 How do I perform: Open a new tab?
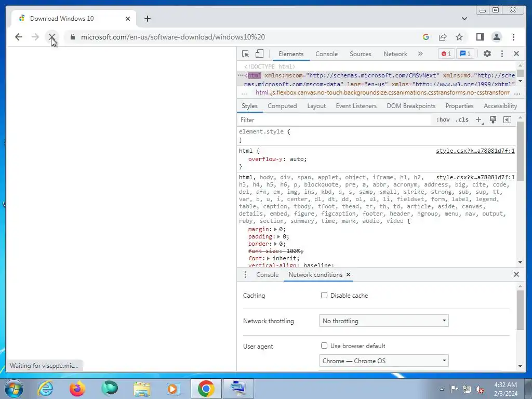[147, 19]
